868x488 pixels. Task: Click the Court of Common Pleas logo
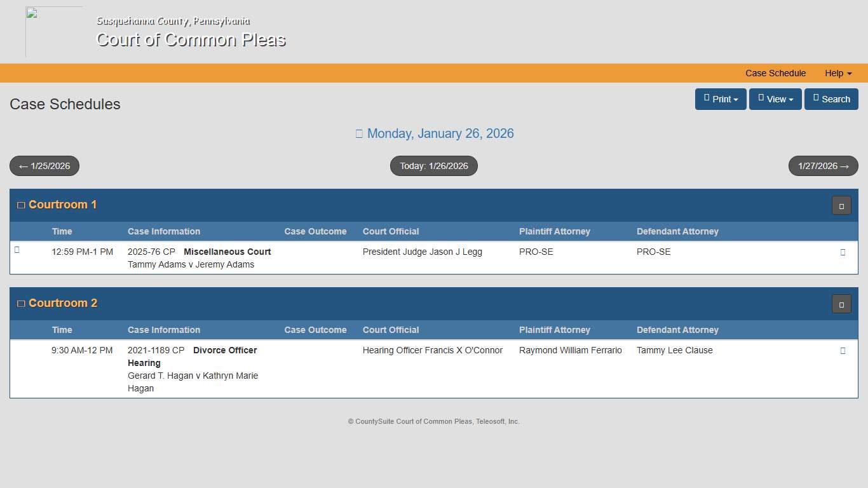[54, 31]
